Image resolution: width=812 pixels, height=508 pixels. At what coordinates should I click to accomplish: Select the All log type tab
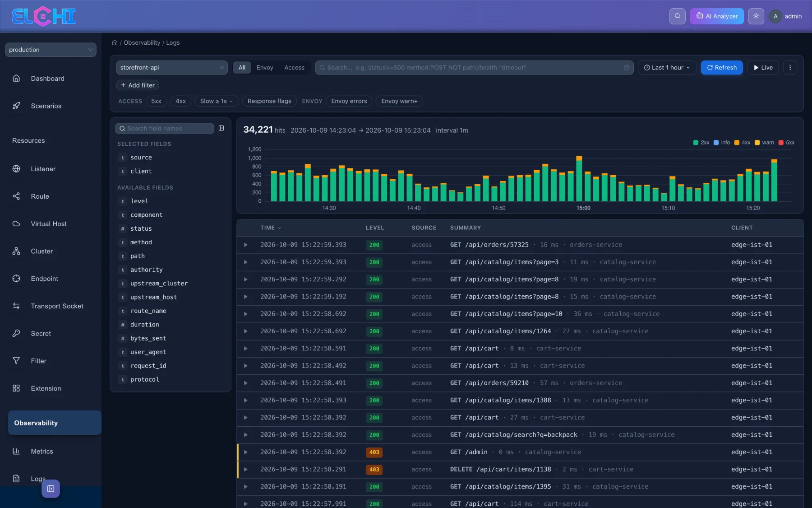click(242, 68)
